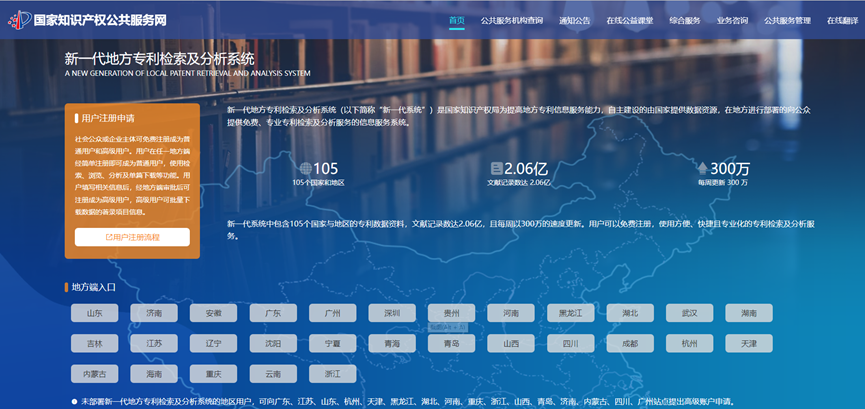This screenshot has width=865, height=409.
Task: Open the 湖南 local portal
Action: [x=749, y=313]
